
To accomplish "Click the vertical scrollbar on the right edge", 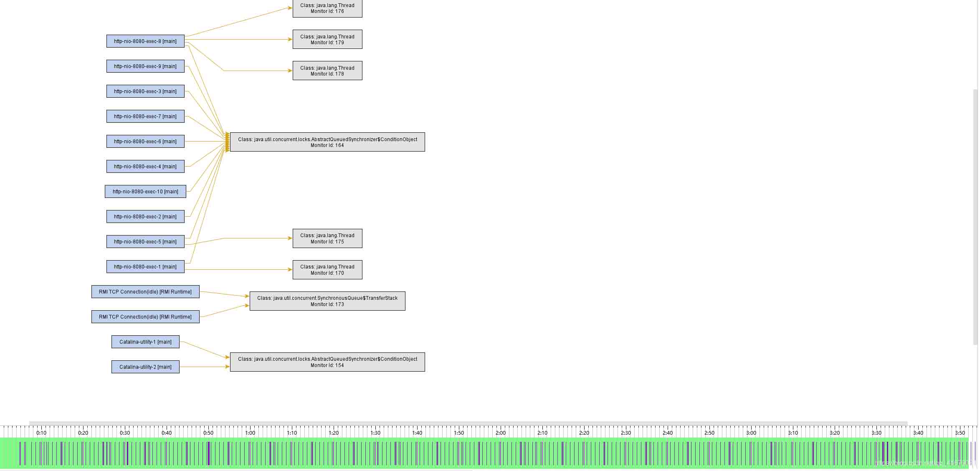I will 975,217.
